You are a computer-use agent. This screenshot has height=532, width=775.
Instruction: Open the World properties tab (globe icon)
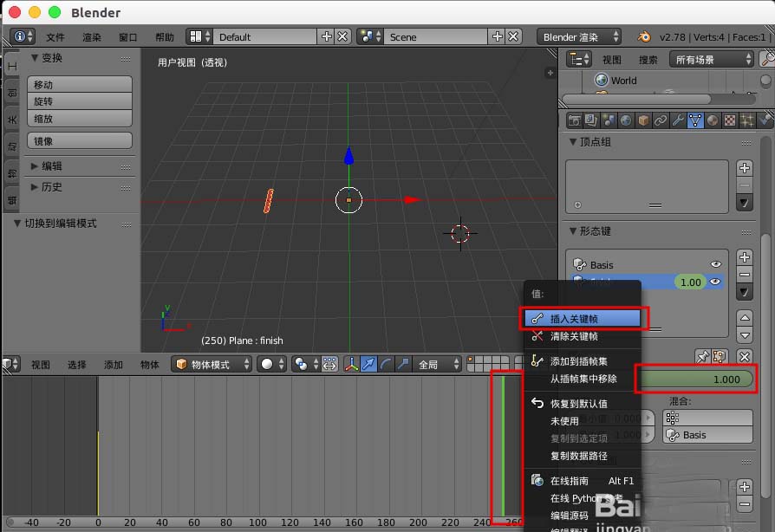click(x=626, y=120)
